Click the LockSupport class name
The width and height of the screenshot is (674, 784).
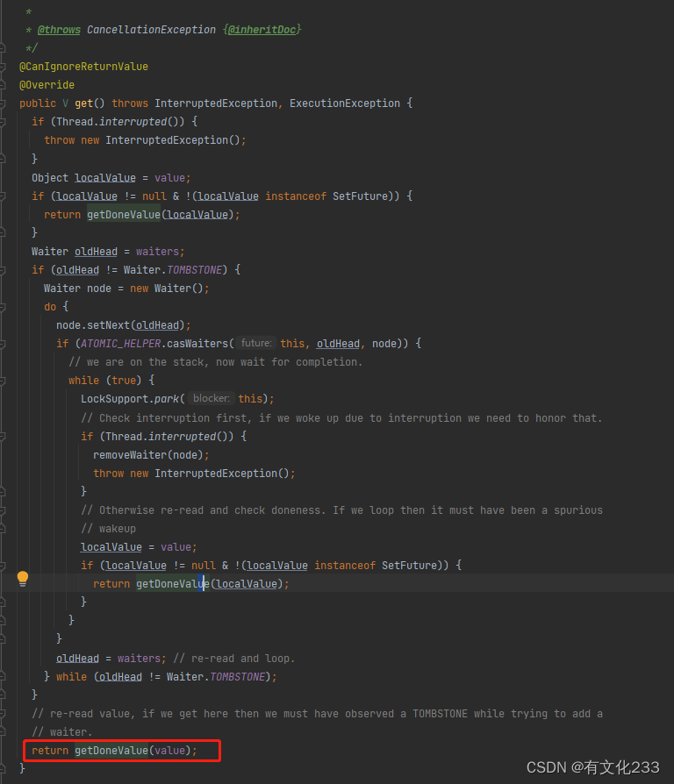[115, 399]
